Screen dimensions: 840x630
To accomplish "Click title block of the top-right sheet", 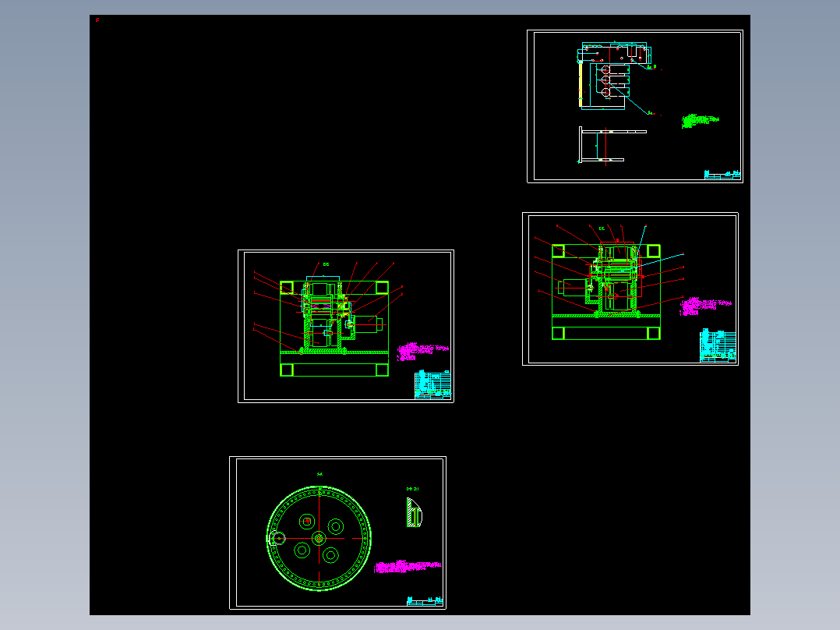I will click(x=722, y=175).
